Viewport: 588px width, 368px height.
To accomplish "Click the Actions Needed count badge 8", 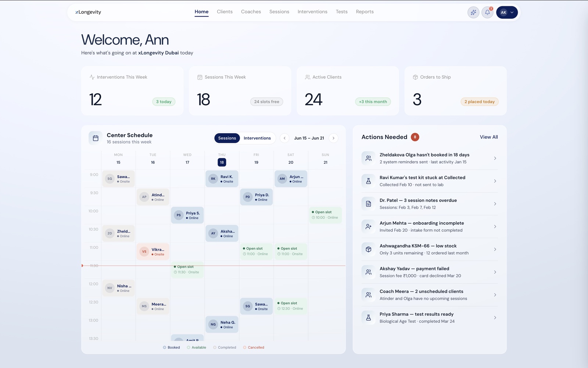I will pyautogui.click(x=415, y=137).
